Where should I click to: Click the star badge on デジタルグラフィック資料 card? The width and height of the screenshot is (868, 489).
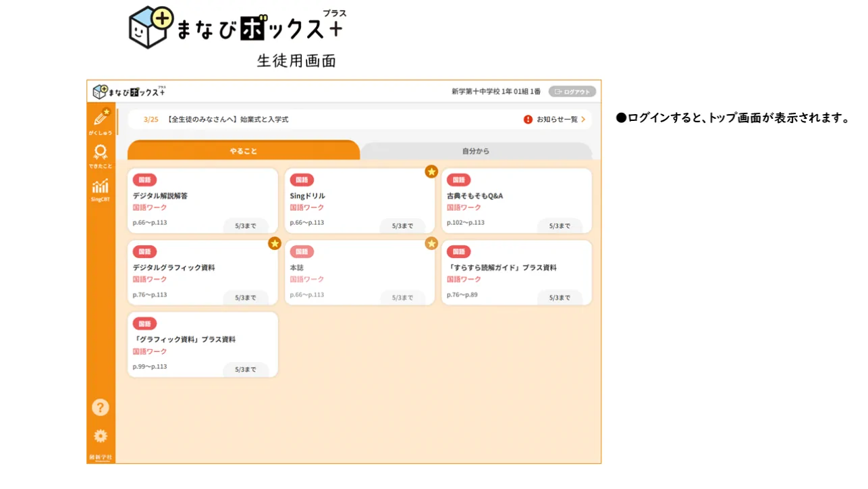(x=275, y=243)
